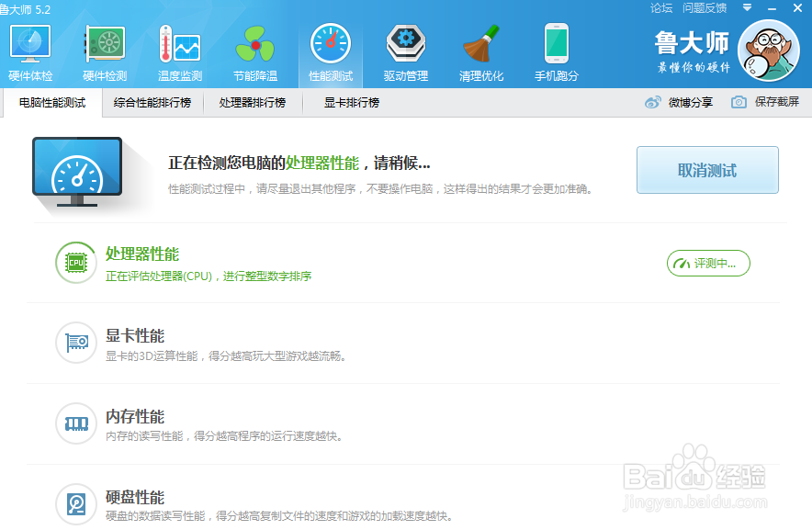Open the 论坛 forum link
Image resolution: width=812 pixels, height=530 pixels.
pyautogui.click(x=661, y=7)
